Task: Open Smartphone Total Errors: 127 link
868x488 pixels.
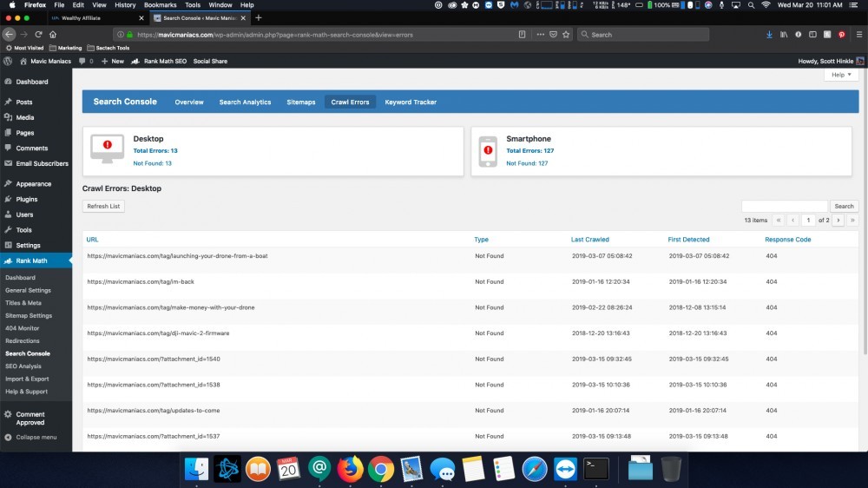Action: point(529,151)
